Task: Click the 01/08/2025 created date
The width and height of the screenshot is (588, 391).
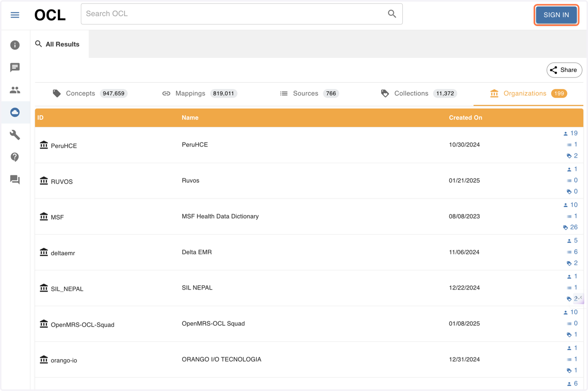Action: 464,323
